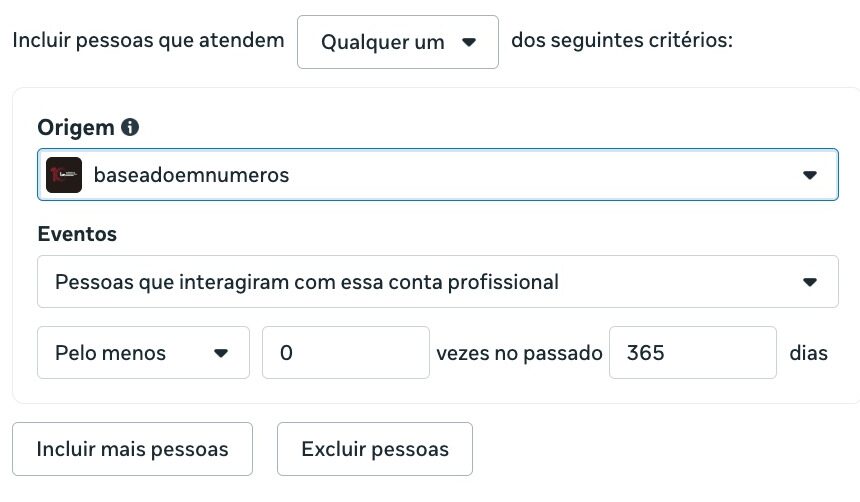The image size is (860, 502).
Task: Click the arrow at right of Eventos field
Action: pyautogui.click(x=810, y=282)
